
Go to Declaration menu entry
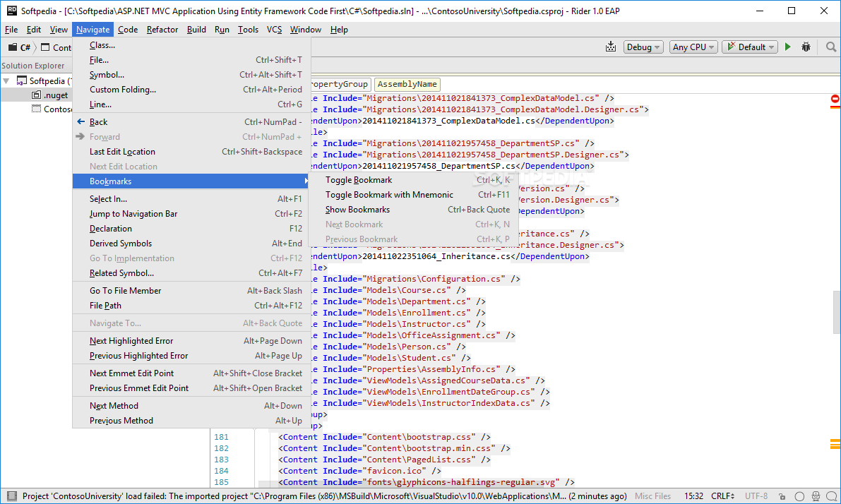click(191, 229)
